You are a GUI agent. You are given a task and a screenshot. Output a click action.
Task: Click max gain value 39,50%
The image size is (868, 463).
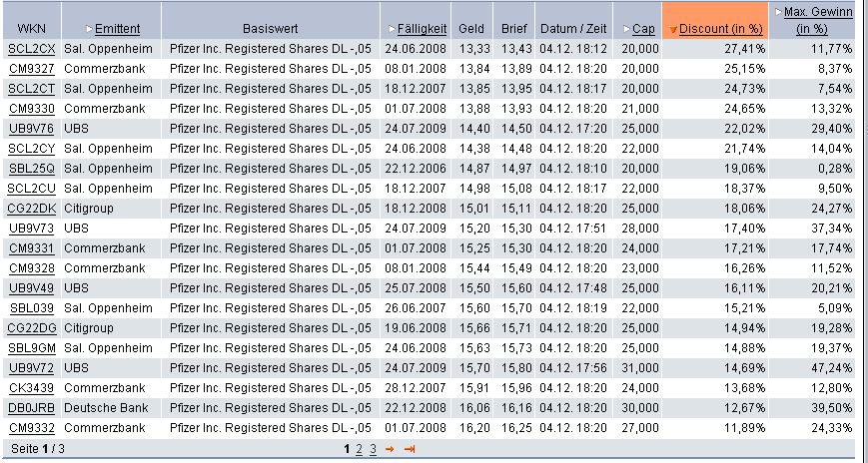(x=831, y=408)
